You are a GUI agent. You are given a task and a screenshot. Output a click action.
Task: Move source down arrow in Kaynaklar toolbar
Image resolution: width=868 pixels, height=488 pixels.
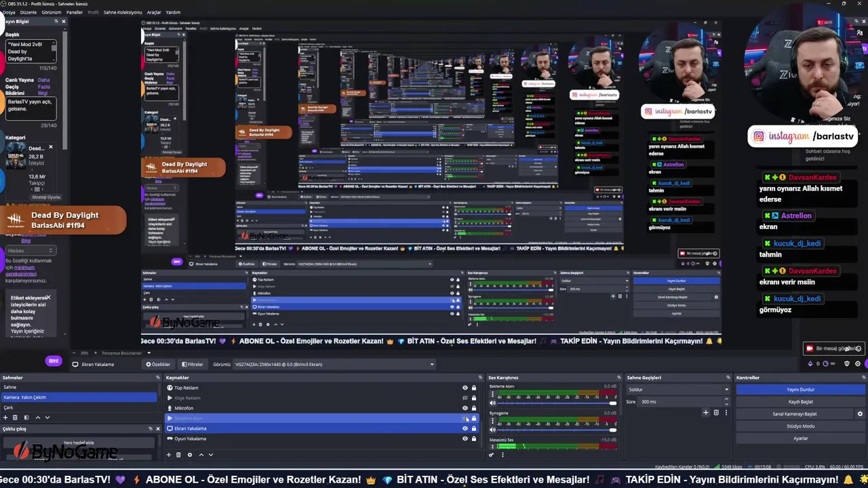click(211, 455)
